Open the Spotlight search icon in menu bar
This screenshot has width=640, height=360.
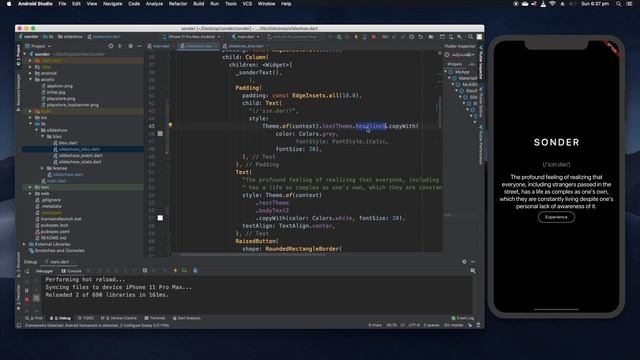tap(619, 4)
